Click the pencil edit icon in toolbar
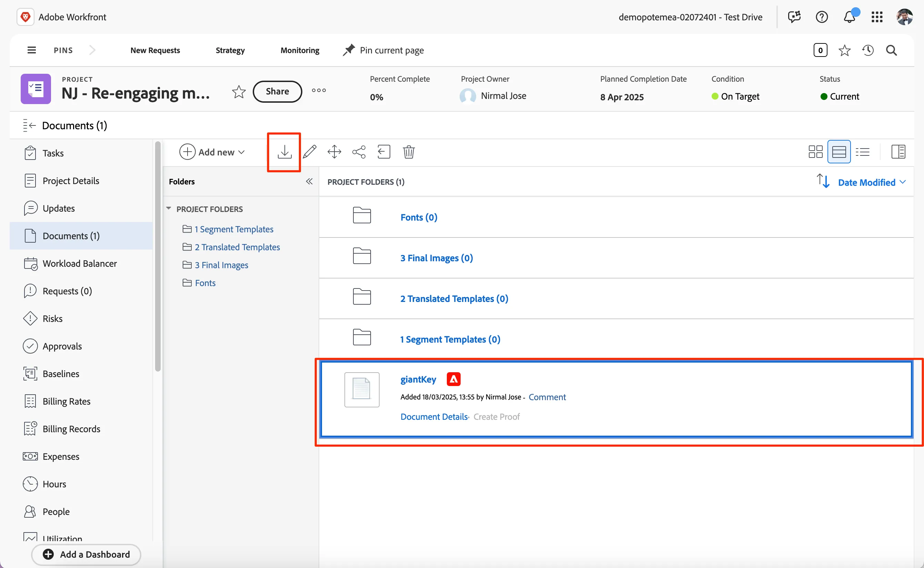 310,152
